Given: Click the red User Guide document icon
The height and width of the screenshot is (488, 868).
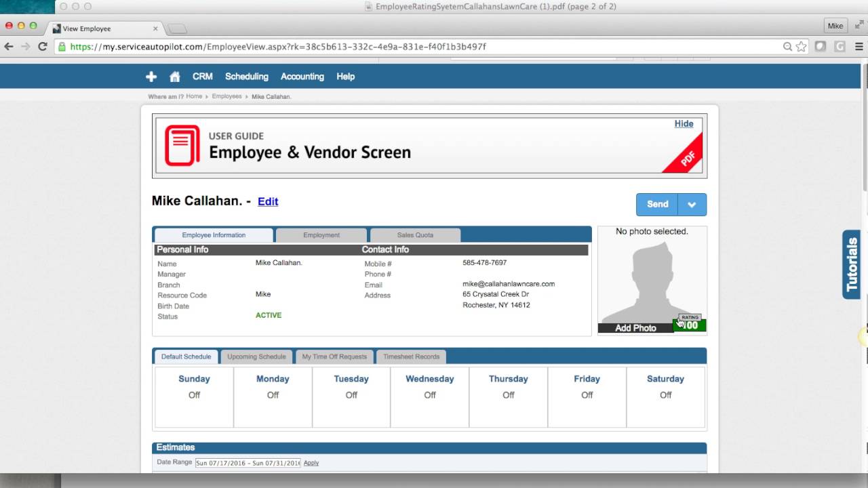Looking at the screenshot, I should 182,145.
